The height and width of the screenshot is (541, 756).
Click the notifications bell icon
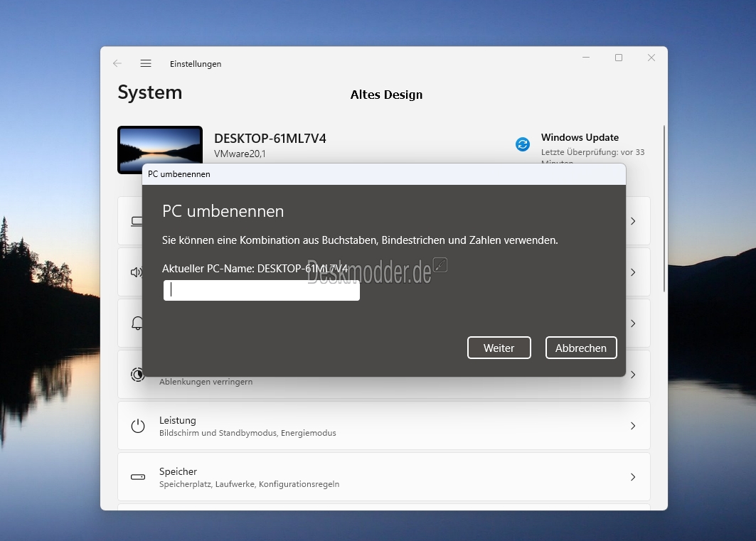click(x=137, y=323)
